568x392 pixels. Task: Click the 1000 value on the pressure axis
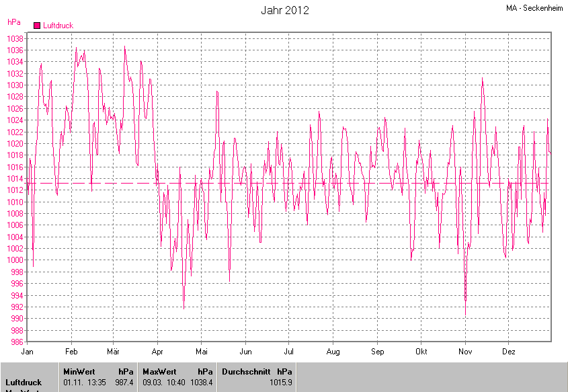16,260
